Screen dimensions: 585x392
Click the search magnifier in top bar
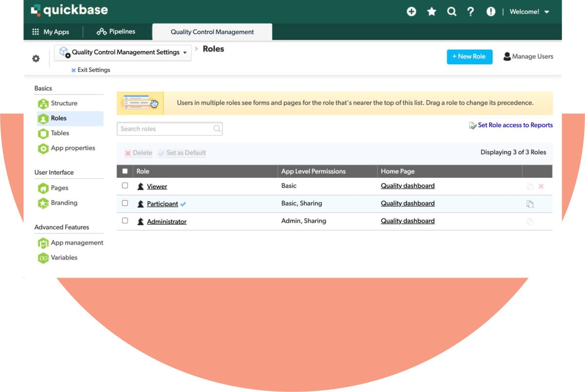[x=451, y=12]
